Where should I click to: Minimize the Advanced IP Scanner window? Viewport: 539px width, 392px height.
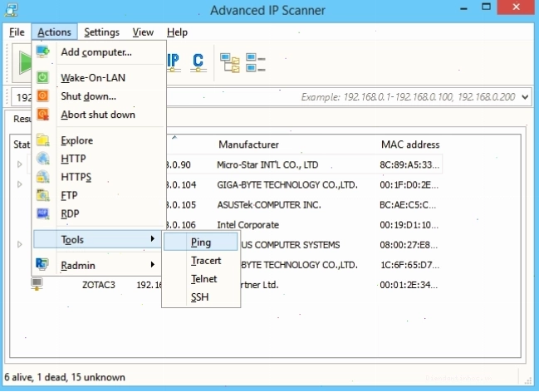463,8
